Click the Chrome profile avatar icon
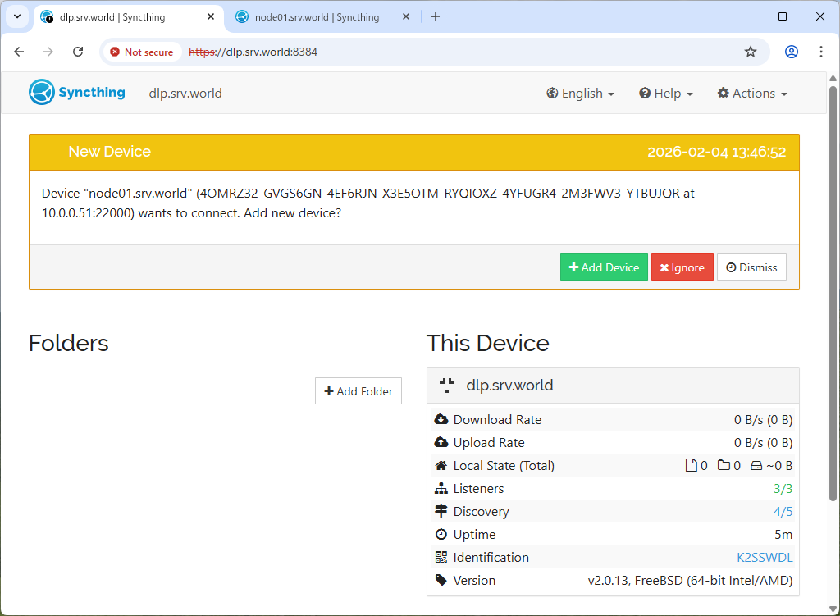The width and height of the screenshot is (840, 616). click(x=791, y=52)
